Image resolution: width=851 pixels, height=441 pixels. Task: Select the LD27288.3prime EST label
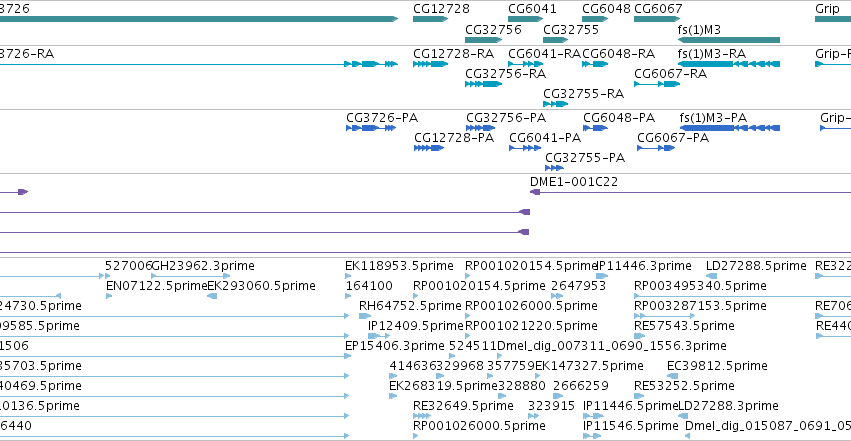pos(729,406)
